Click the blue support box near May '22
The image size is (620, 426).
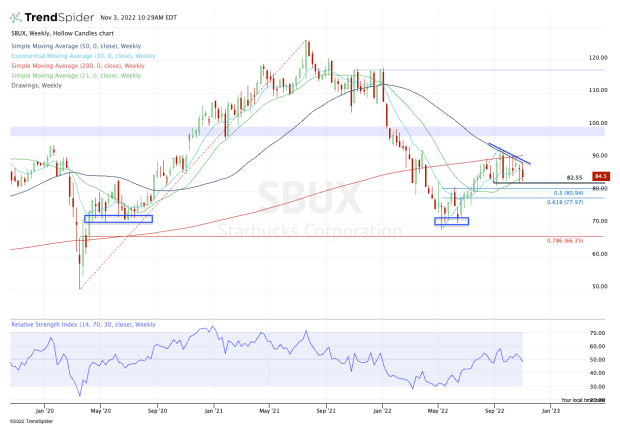(x=452, y=221)
